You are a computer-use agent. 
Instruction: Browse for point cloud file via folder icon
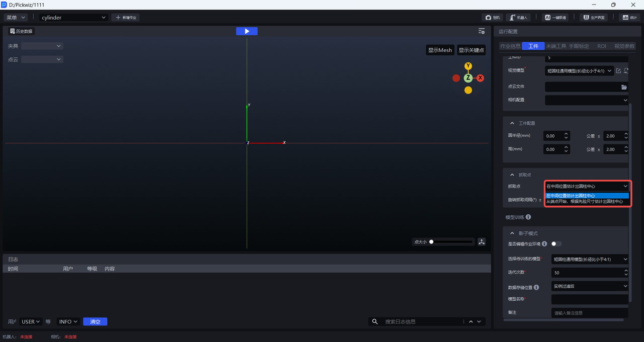[x=624, y=87]
